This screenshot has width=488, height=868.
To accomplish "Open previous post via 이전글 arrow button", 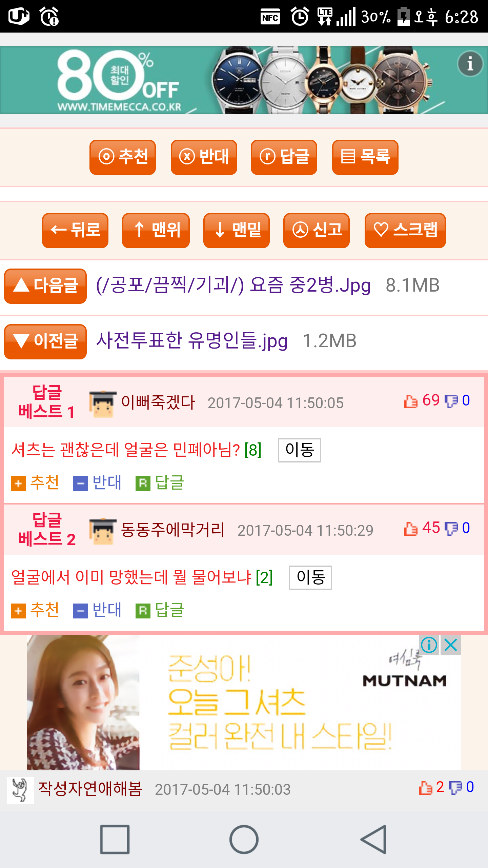I will (45, 341).
